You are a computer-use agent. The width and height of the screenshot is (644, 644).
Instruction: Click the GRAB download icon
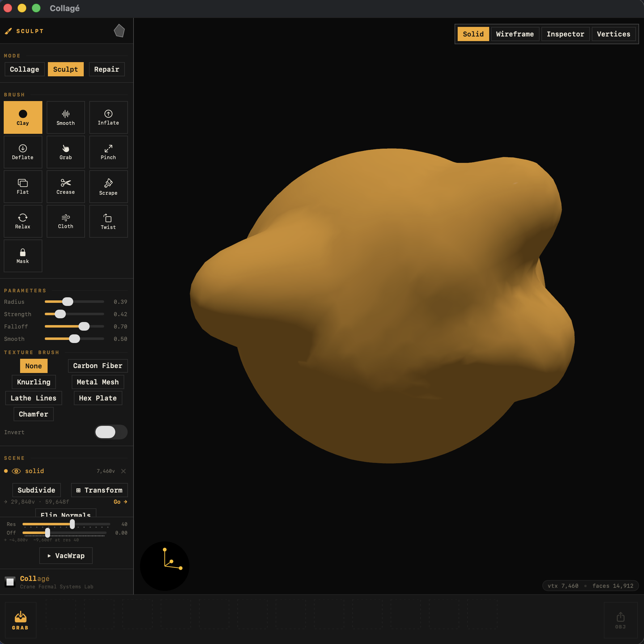click(20, 618)
